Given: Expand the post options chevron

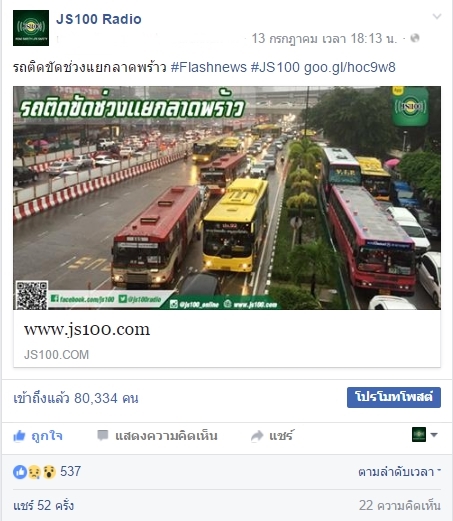Looking at the screenshot, I should pyautogui.click(x=437, y=16).
